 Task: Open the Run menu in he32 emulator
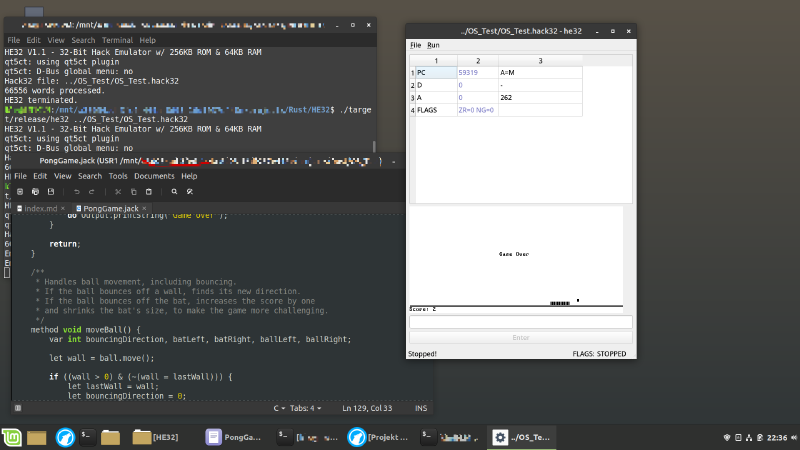pyautogui.click(x=433, y=45)
